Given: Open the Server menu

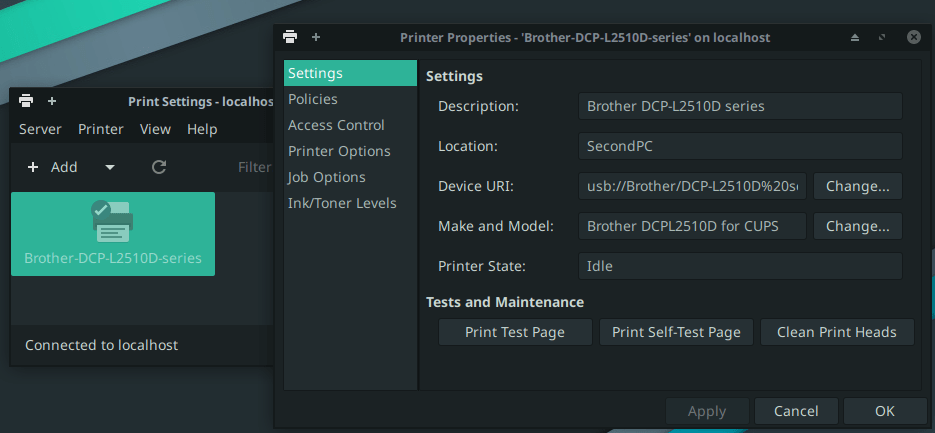Looking at the screenshot, I should [40, 129].
